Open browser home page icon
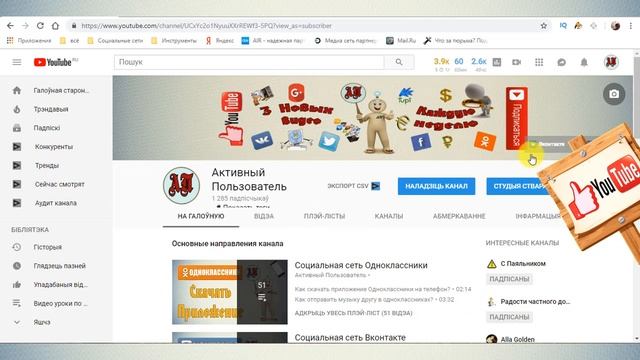Viewport: 640px width, 360px height. tap(55, 26)
